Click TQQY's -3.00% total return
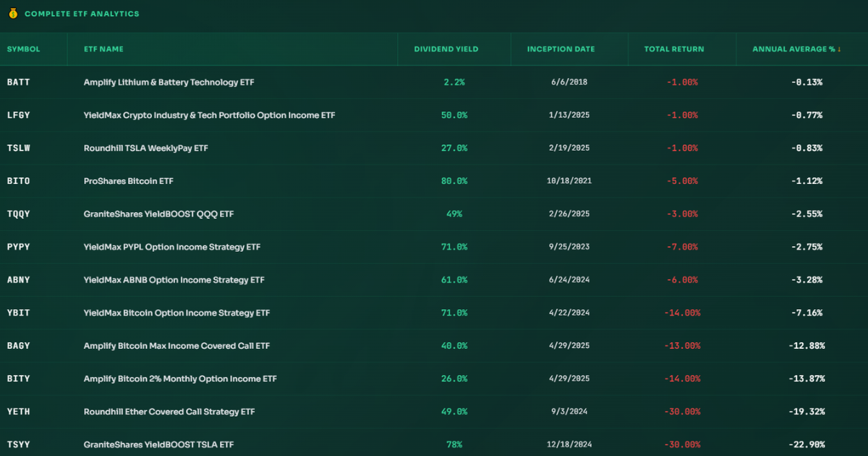Screen dimensions: 868x456 [x=682, y=214]
